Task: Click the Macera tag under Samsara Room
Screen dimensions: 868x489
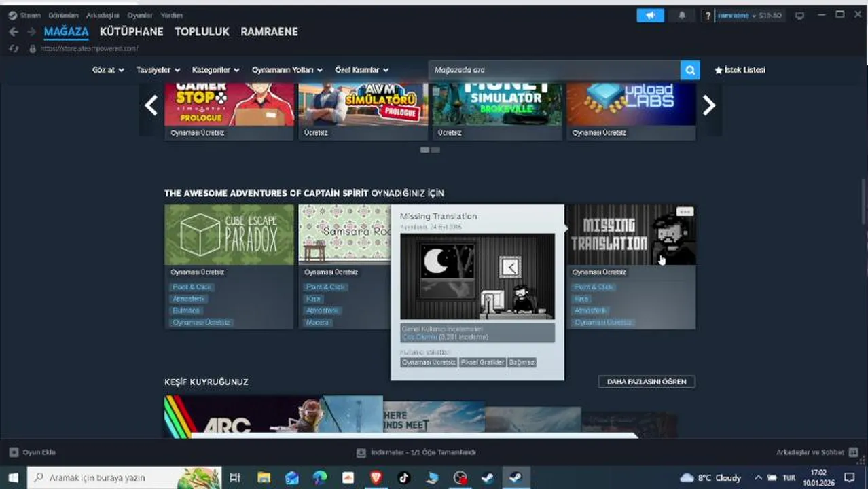Action: (x=318, y=322)
